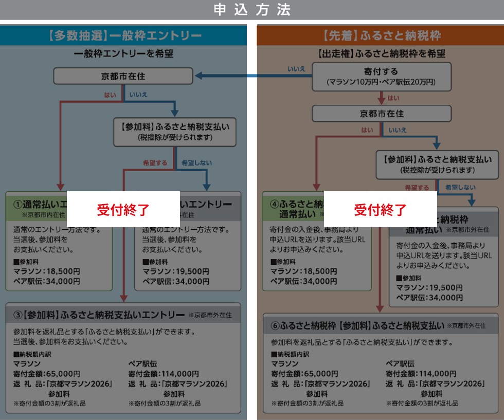
Task: Click the 寄付する donation box
Action: tap(382, 77)
